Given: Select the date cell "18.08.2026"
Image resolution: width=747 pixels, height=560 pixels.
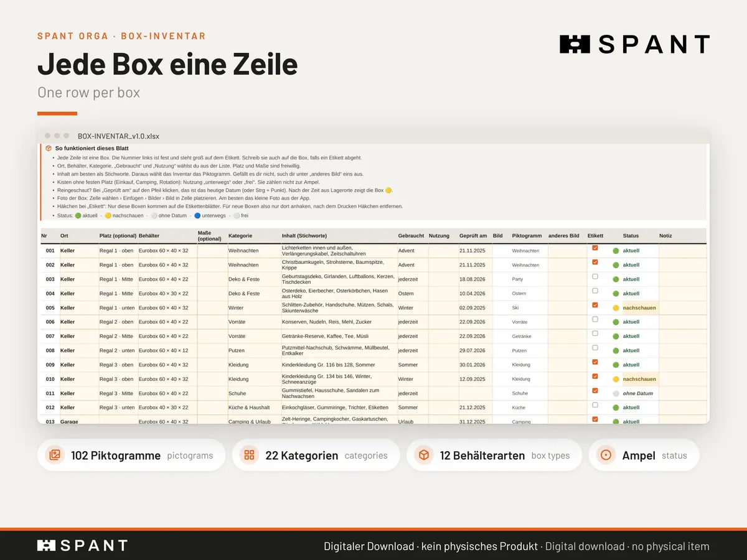Looking at the screenshot, I should tap(475, 279).
